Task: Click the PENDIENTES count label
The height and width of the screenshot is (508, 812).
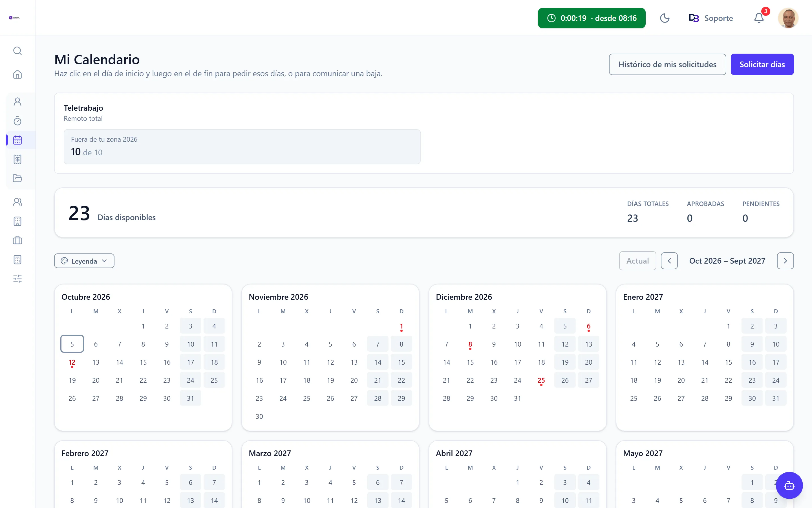Action: tap(761, 204)
